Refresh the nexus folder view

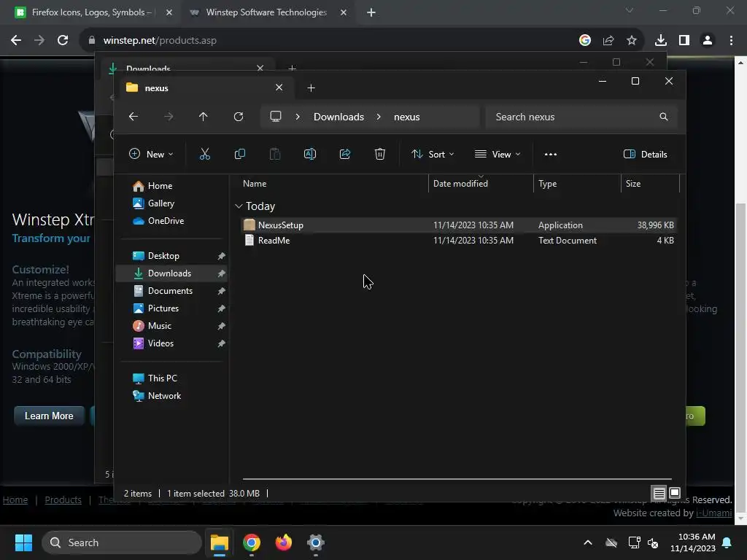pyautogui.click(x=239, y=117)
